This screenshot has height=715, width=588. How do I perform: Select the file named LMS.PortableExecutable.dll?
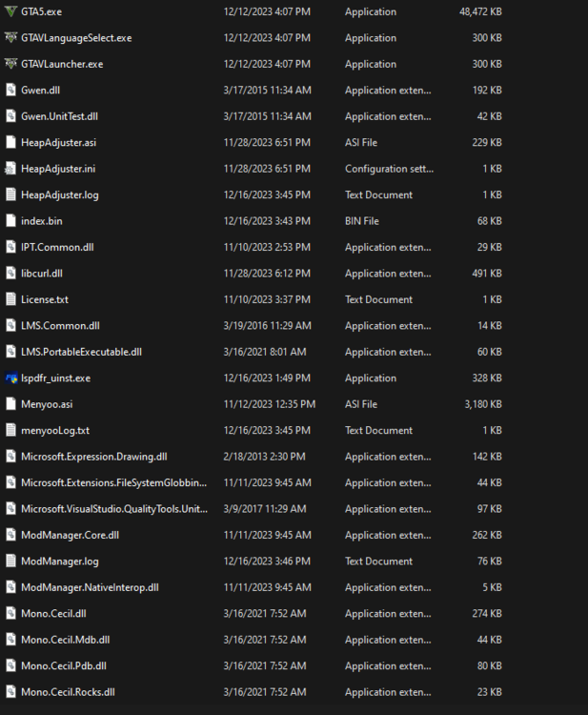tap(82, 352)
